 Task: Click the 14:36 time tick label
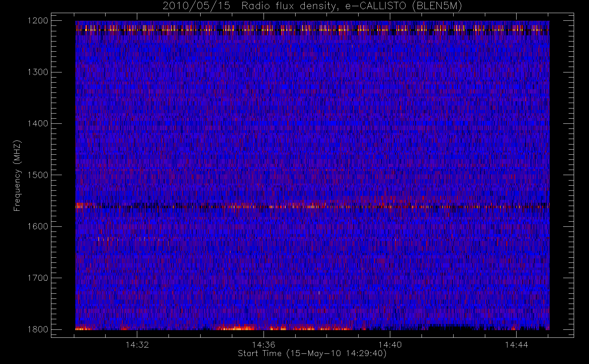coord(264,345)
